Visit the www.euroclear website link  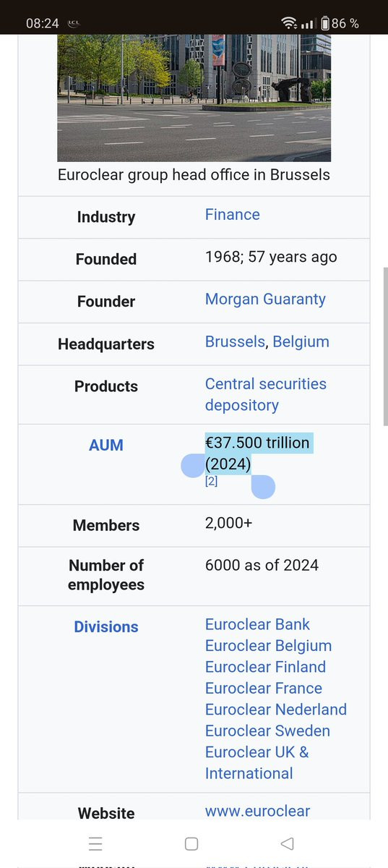(257, 811)
